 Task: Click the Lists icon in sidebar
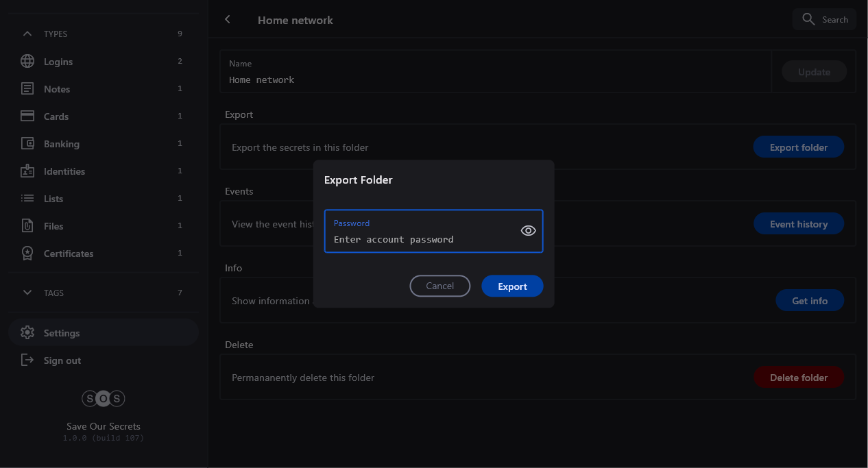point(27,199)
